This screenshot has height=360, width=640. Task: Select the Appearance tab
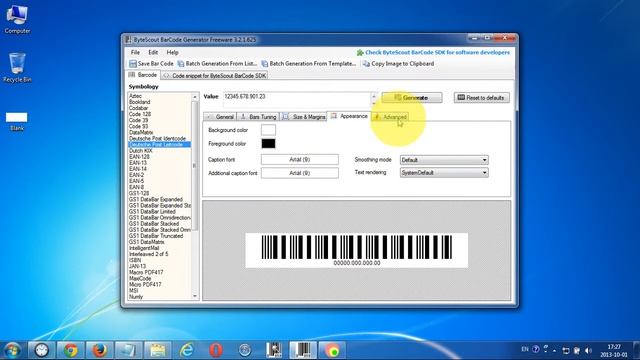coord(349,116)
